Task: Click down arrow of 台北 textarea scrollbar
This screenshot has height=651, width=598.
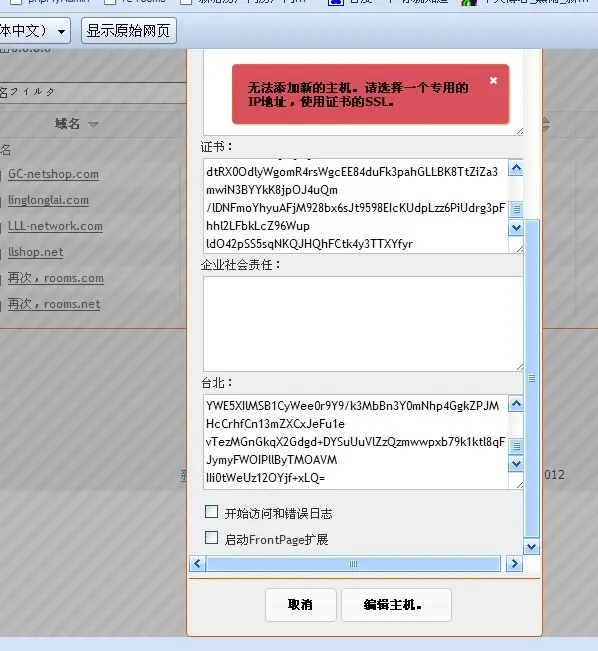Action: tap(516, 463)
